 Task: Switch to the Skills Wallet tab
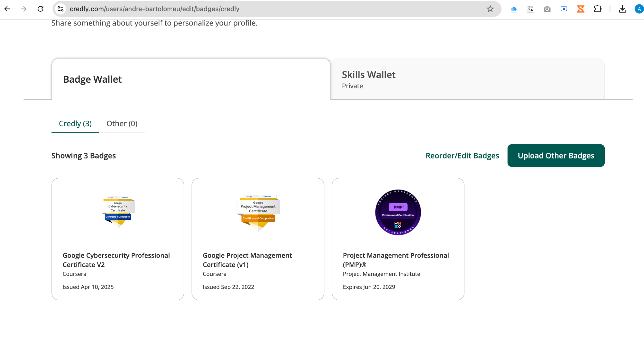pyautogui.click(x=467, y=79)
